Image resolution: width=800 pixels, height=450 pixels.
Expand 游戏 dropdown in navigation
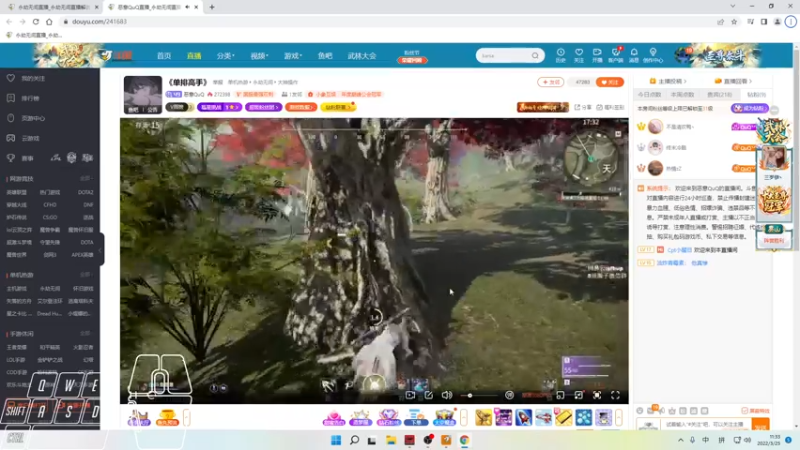click(293, 56)
